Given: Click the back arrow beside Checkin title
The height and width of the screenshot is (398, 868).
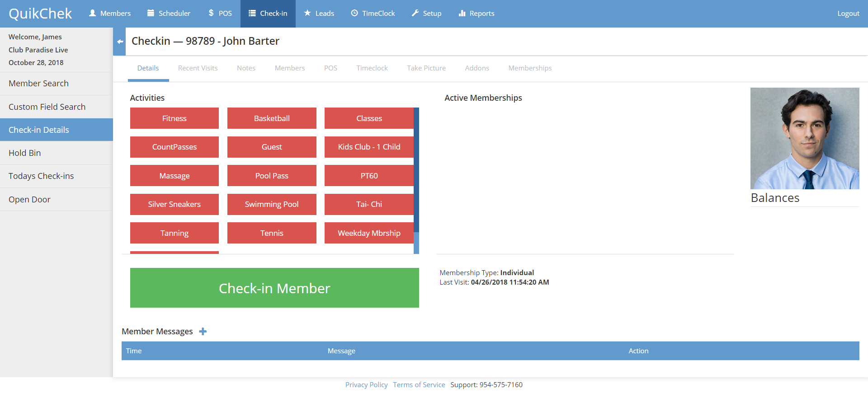Looking at the screenshot, I should click(120, 42).
